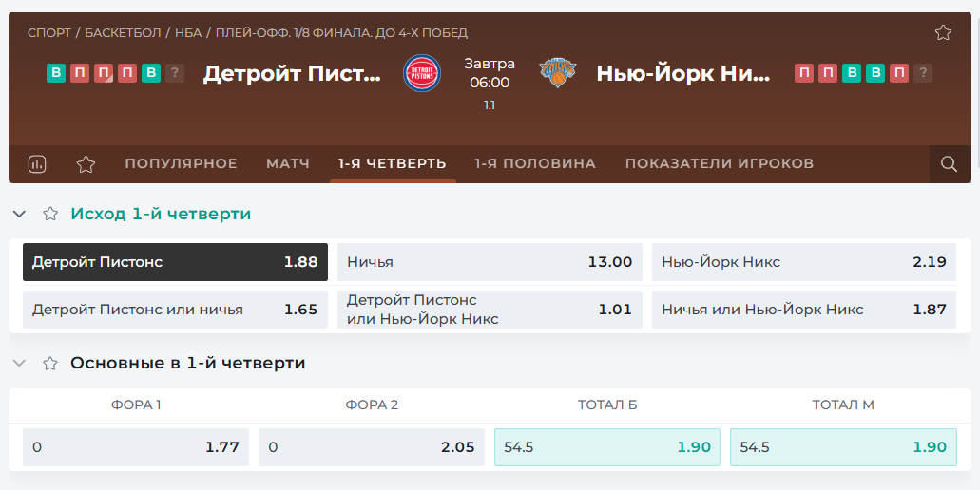The width and height of the screenshot is (980, 490).
Task: Click the star icon in the tab bar
Action: click(x=86, y=164)
